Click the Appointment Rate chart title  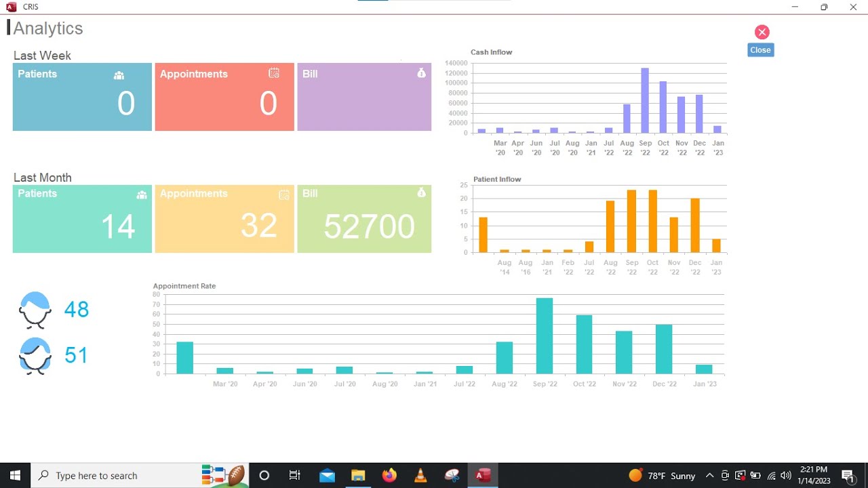click(184, 286)
